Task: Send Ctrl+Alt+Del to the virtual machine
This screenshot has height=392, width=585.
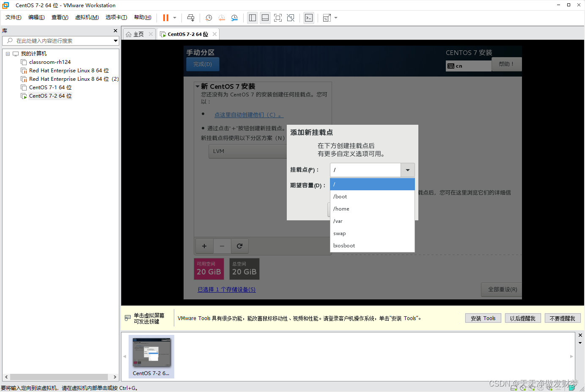Action: coord(191,18)
